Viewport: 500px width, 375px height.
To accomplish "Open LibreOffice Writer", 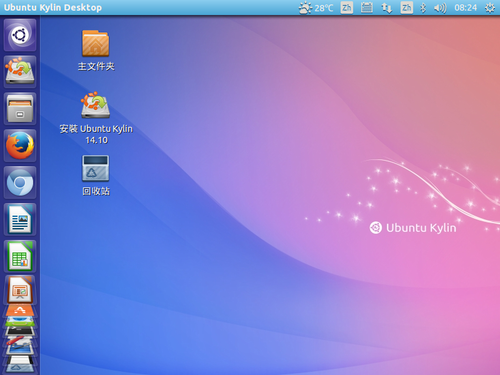I will click(x=20, y=219).
